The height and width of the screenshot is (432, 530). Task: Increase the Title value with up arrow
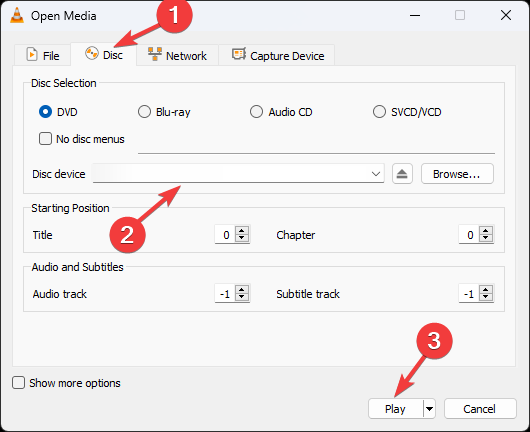pyautogui.click(x=242, y=231)
